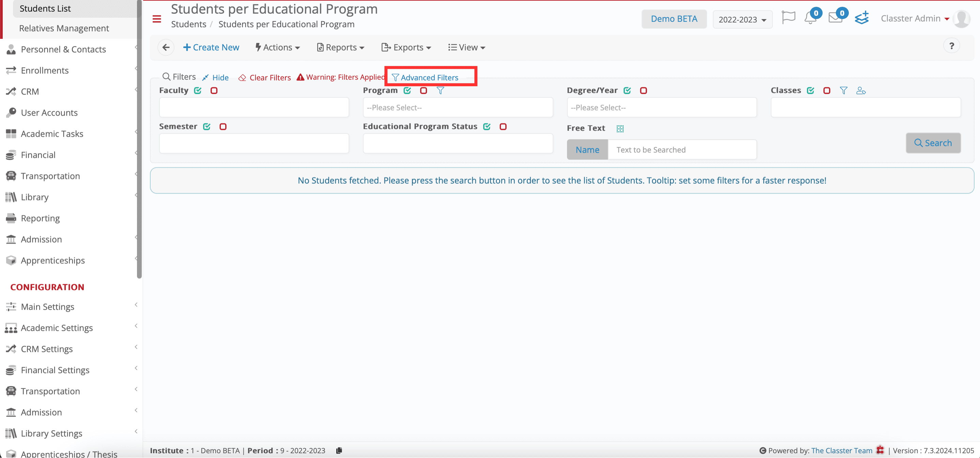Click the Academic Tasks tiles icon

(11, 134)
